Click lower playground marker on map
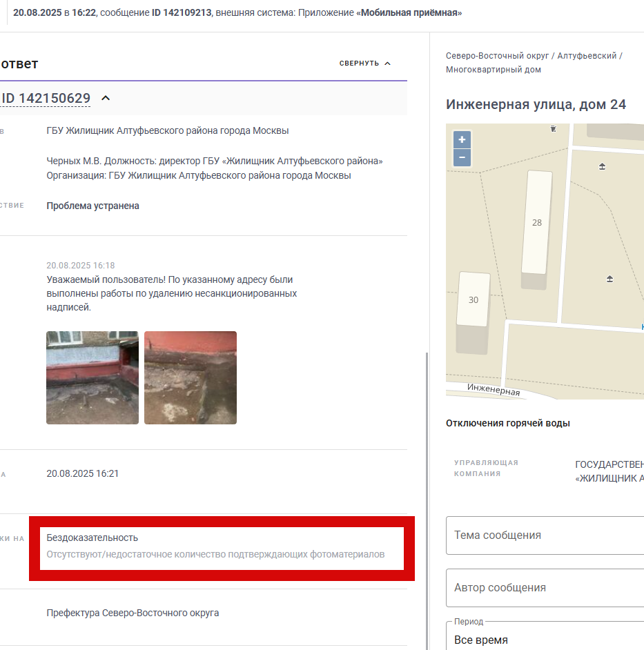The height and width of the screenshot is (650, 644). pos(609,279)
